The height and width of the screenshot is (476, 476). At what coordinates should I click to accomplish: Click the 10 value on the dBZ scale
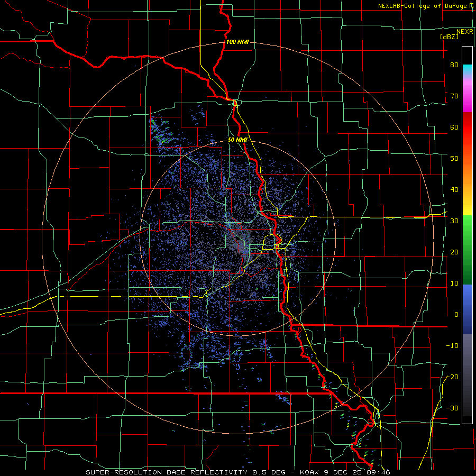pyautogui.click(x=454, y=283)
